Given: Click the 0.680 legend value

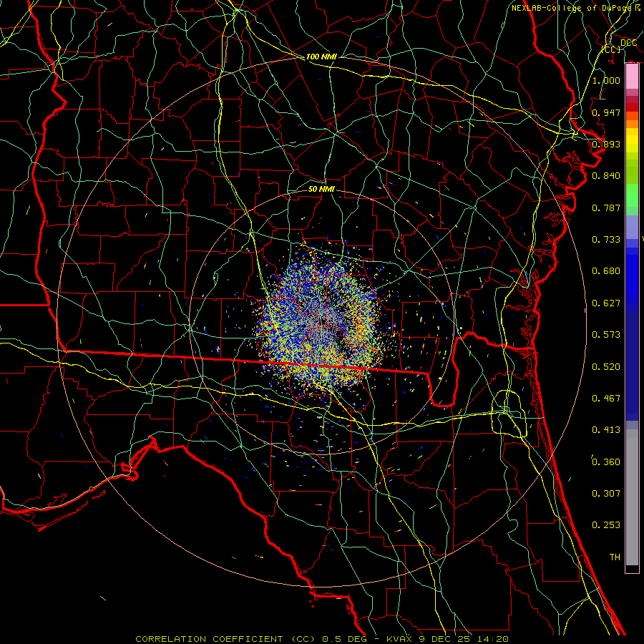Looking at the screenshot, I should (x=606, y=271).
